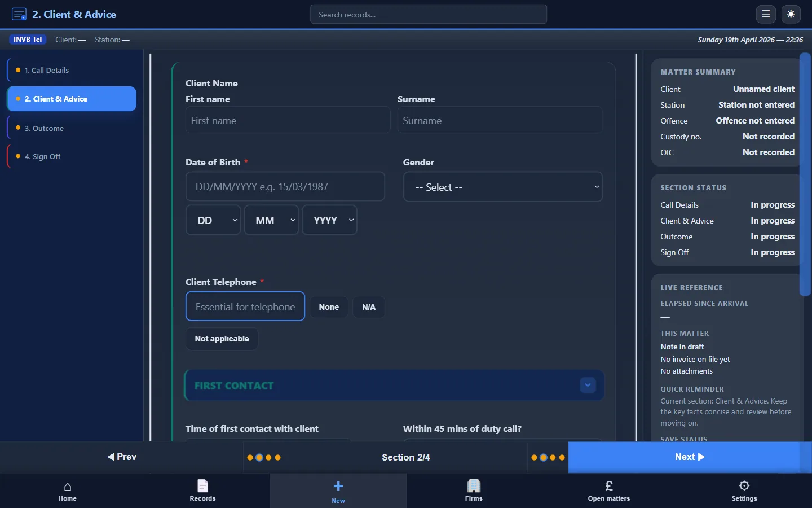Click the Home icon in bottom navigation
The image size is (812, 508).
(x=68, y=486)
